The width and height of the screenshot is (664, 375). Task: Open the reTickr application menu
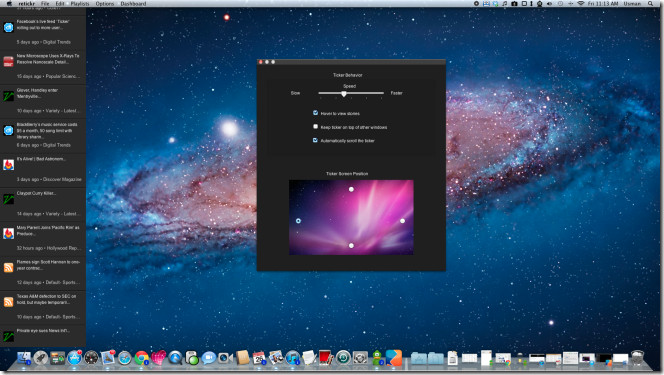tap(26, 3)
